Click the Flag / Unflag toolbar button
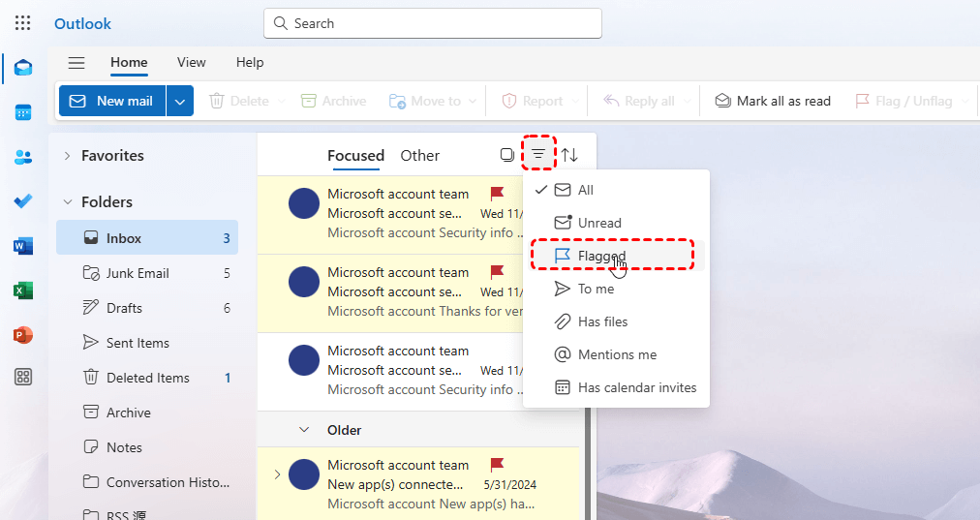 [x=903, y=102]
